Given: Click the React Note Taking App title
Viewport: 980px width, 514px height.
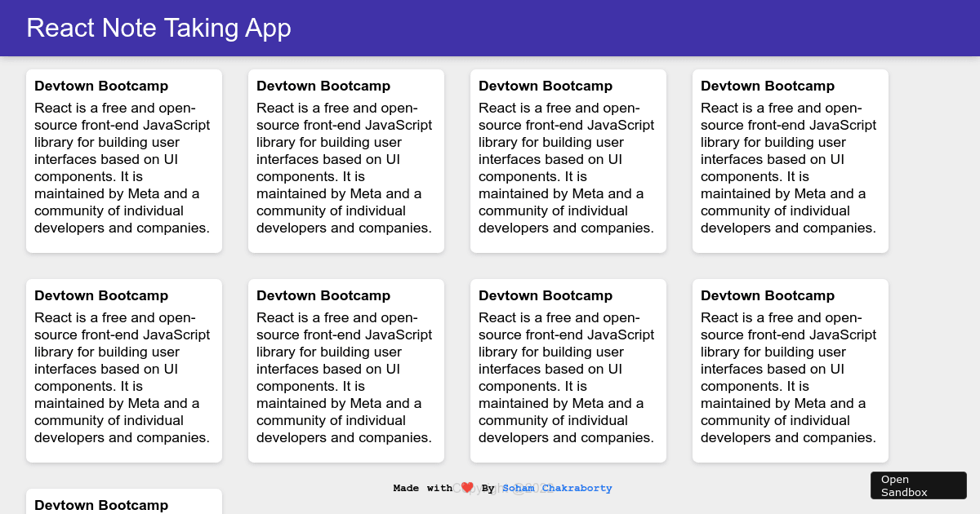Looking at the screenshot, I should click(158, 28).
